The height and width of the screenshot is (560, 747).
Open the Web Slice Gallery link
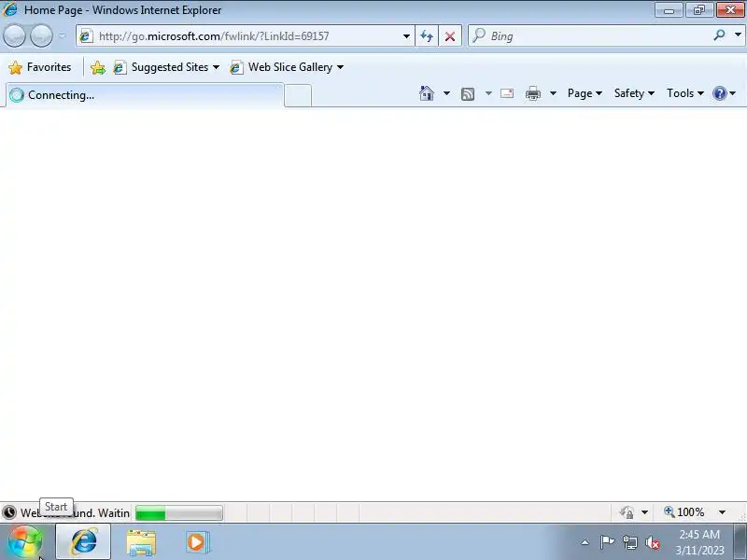[287, 67]
